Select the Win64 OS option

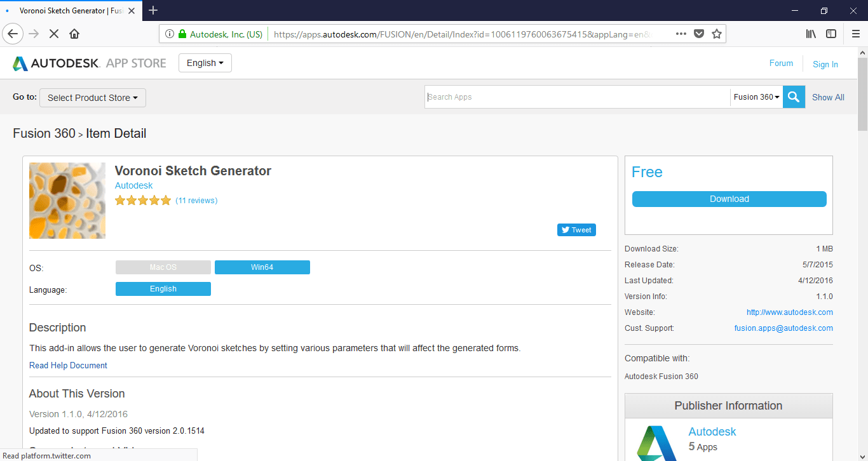pos(262,267)
